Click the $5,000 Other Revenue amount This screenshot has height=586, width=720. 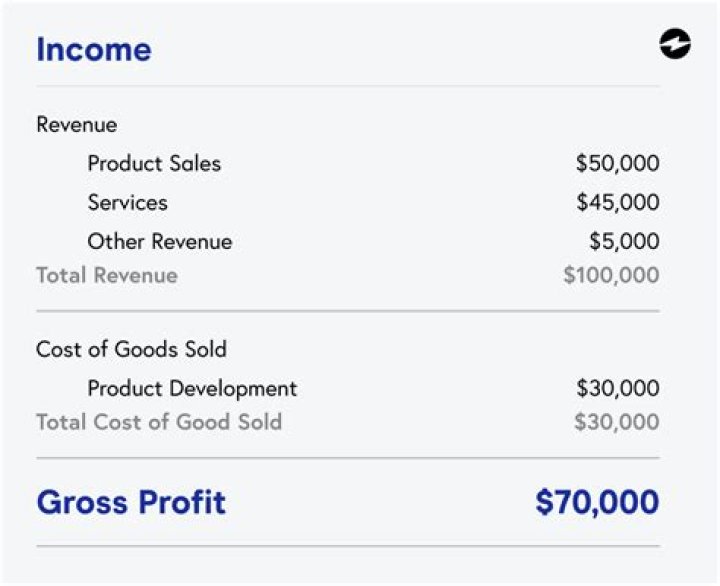click(x=624, y=241)
